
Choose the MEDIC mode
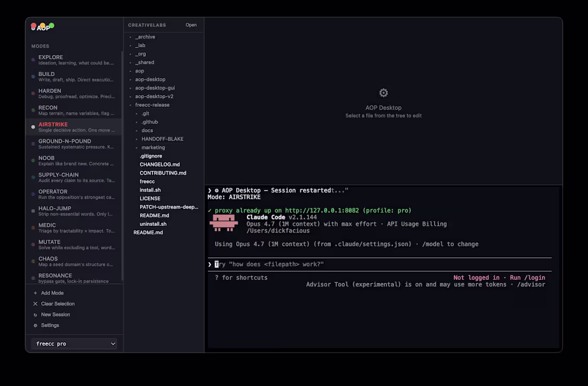74,227
